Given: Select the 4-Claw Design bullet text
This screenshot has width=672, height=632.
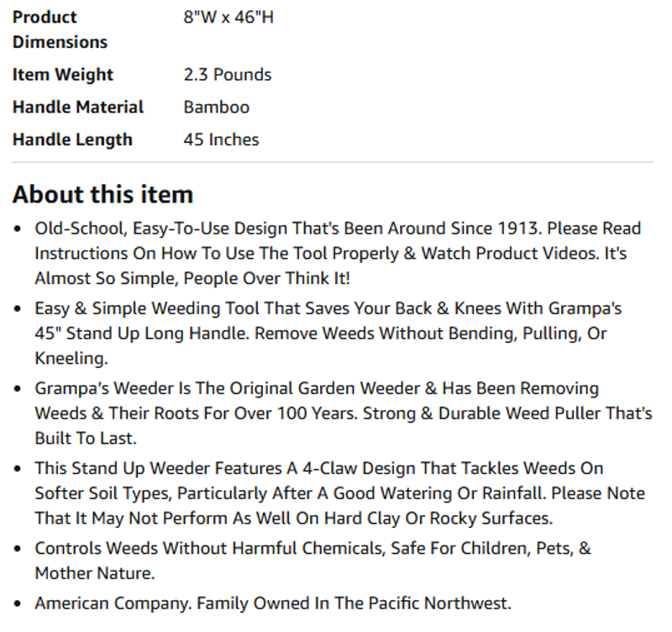Looking at the screenshot, I should click(340, 493).
